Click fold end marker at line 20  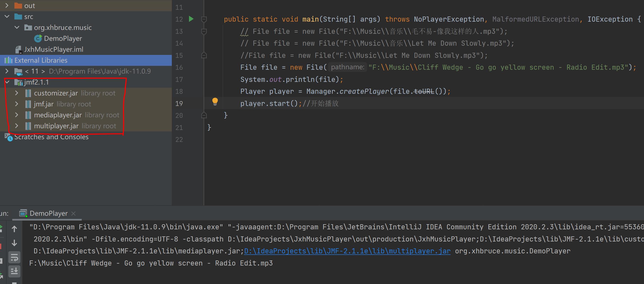204,115
